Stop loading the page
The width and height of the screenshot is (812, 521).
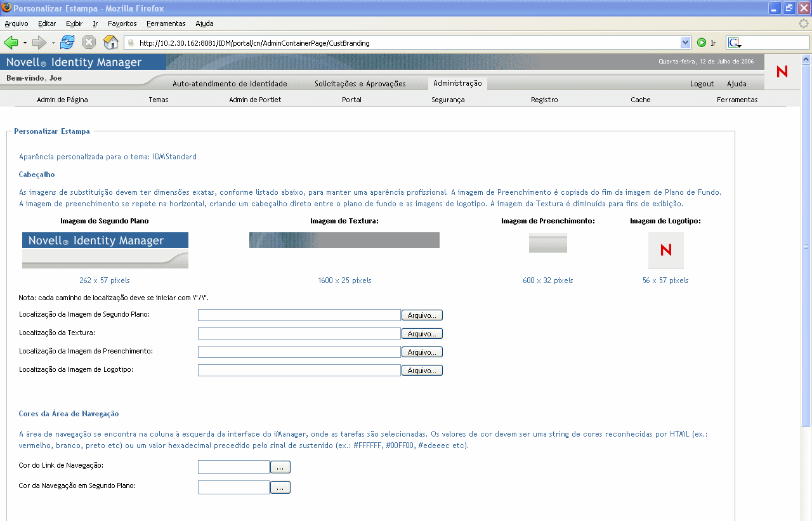point(89,43)
